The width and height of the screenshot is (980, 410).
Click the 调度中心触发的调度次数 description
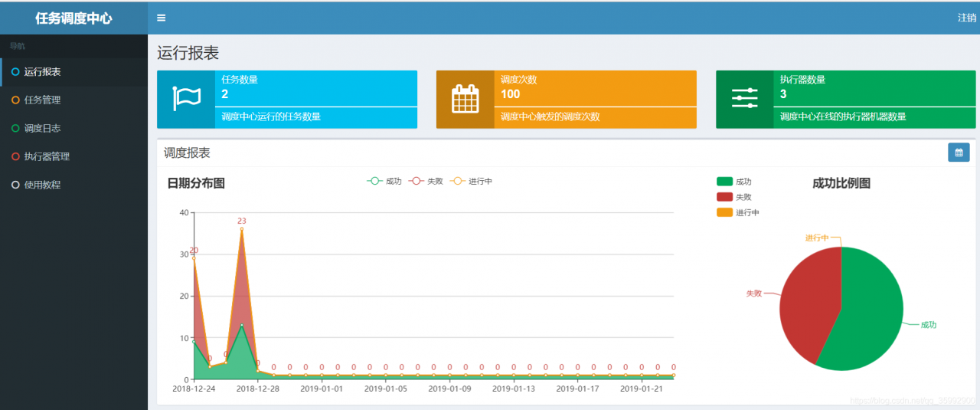click(x=550, y=117)
